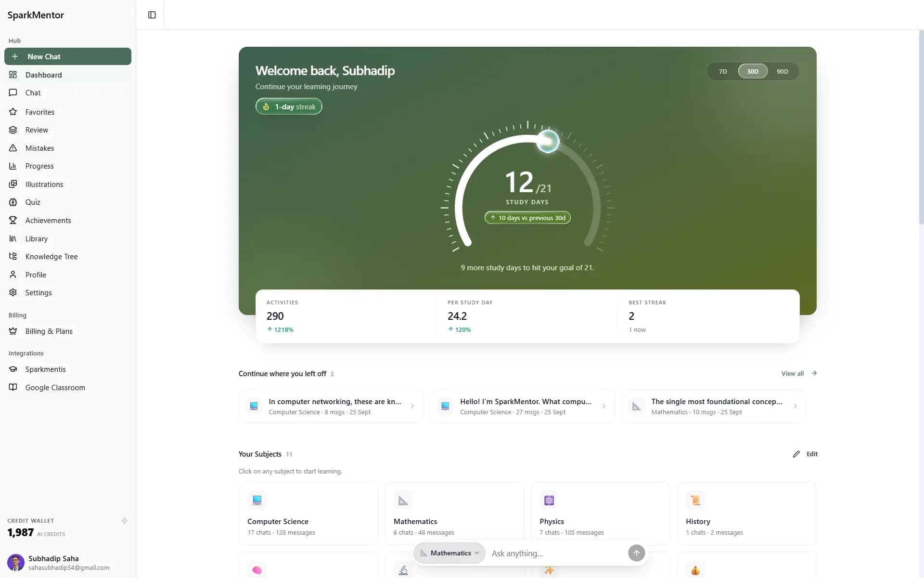Open the Physics subject card
The height and width of the screenshot is (578, 924).
[x=600, y=513]
